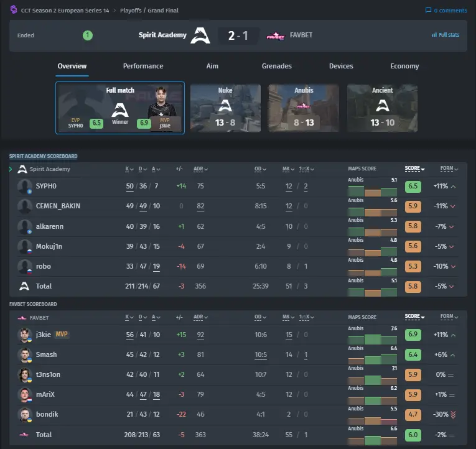
Task: Select the Ancient 13-10 map card
Action: 382,108
